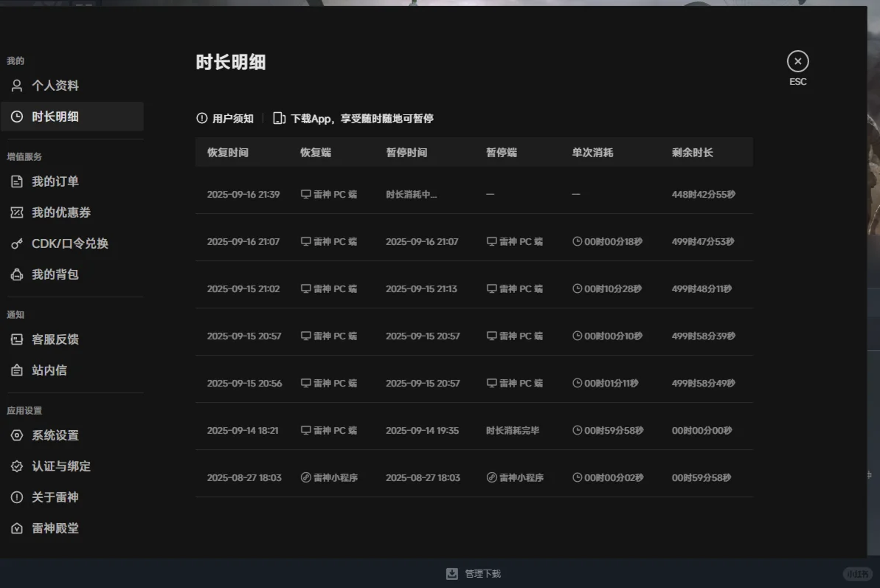Viewport: 880px width, 588px height.
Task: Click the 单次消耗 column header
Action: pos(592,153)
